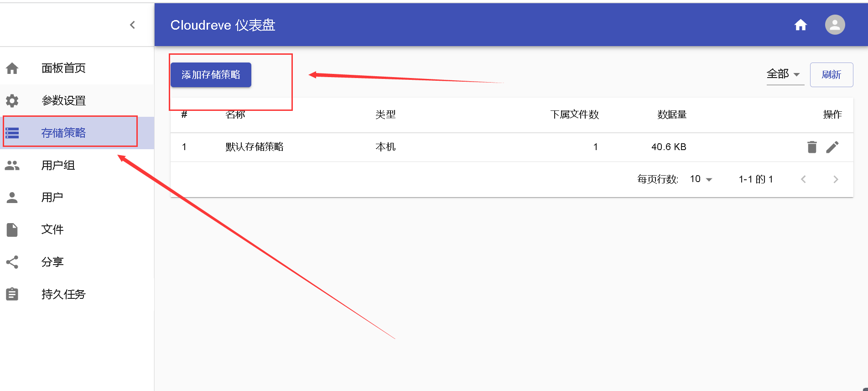Click the 添加存储策略 button
This screenshot has height=391, width=868.
click(x=211, y=75)
